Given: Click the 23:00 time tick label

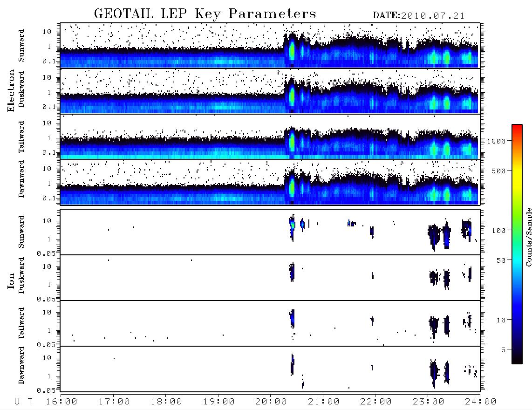Looking at the screenshot, I should tap(429, 402).
